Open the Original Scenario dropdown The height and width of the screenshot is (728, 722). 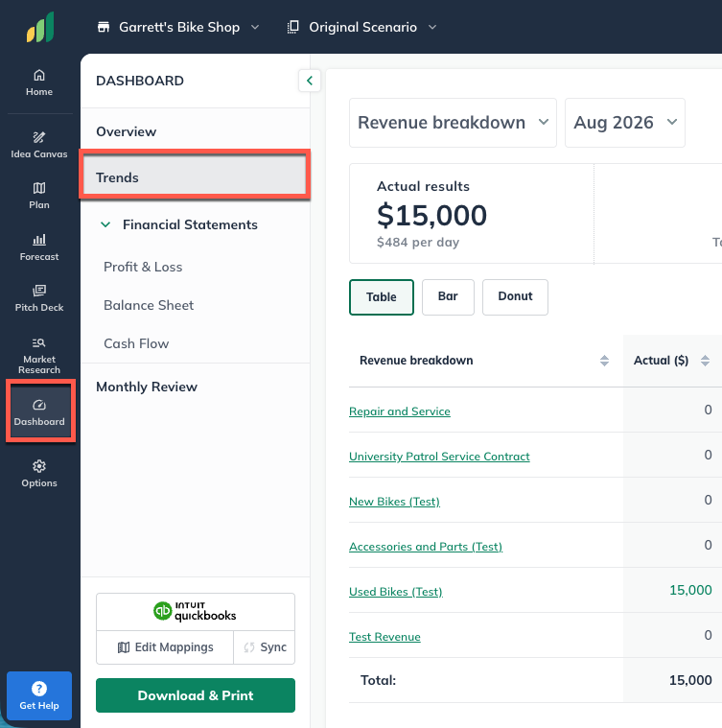click(362, 27)
